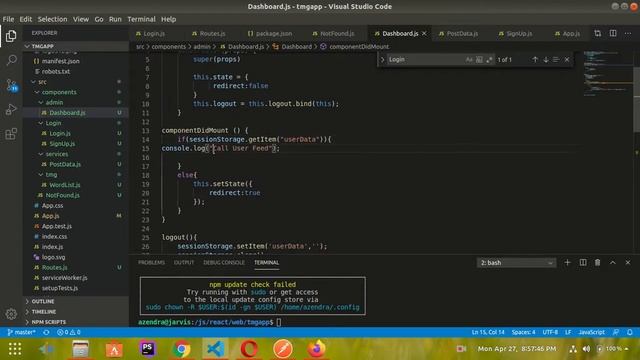Viewport: 640px width, 360px height.
Task: Close the terminal panel
Action: [628, 262]
